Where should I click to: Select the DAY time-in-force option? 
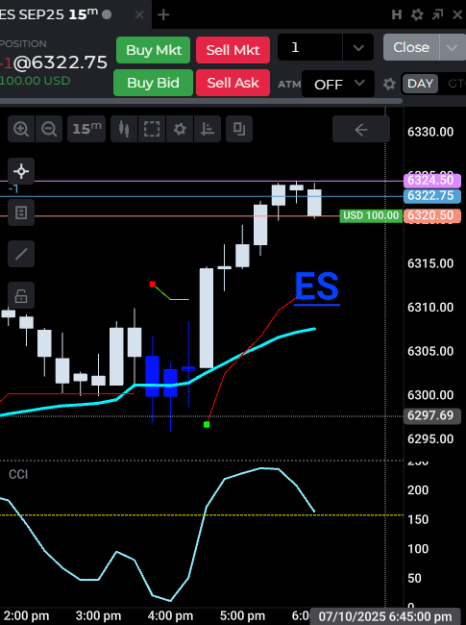[420, 84]
